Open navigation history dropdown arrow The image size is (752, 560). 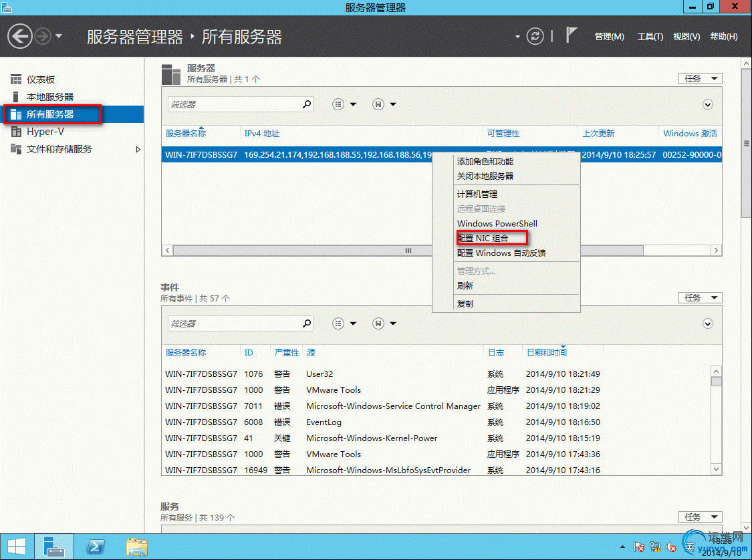[x=59, y=36]
